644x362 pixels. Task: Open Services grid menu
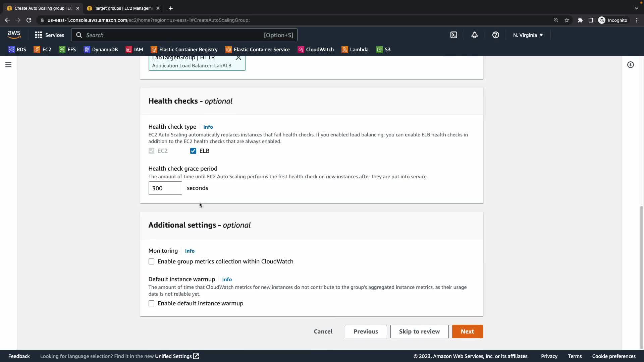pos(49,35)
